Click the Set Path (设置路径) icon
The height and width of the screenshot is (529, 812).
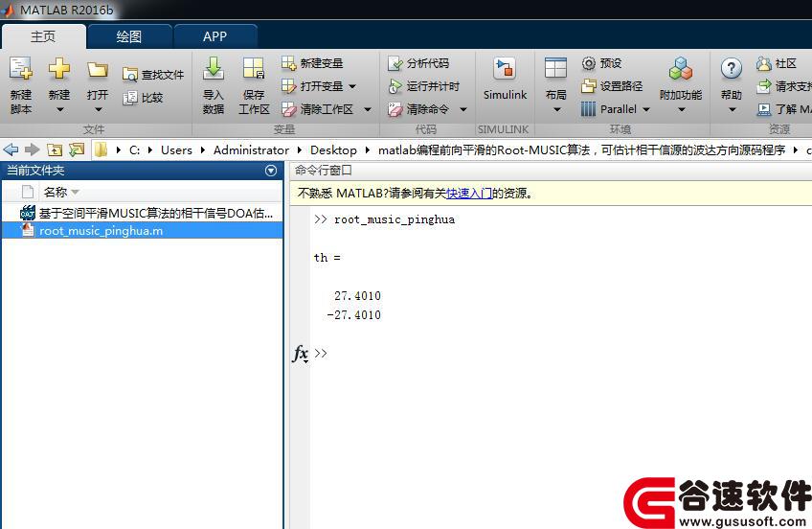coord(589,86)
